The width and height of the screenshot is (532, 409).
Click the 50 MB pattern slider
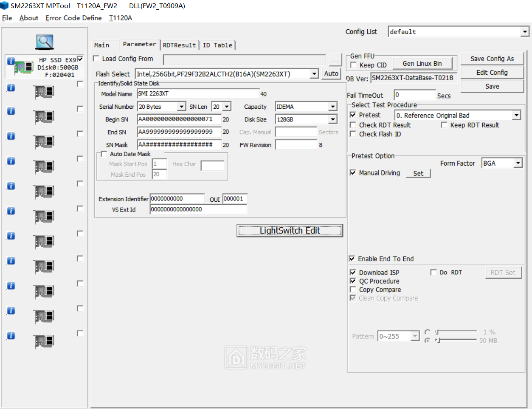[x=456, y=340]
